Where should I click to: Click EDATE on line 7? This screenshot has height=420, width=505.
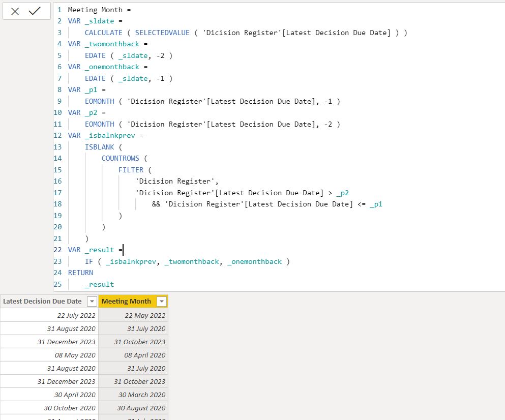coord(95,79)
